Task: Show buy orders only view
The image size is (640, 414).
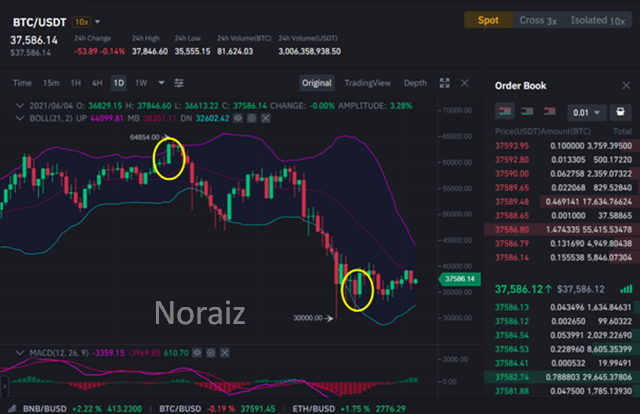Action: tap(527, 111)
